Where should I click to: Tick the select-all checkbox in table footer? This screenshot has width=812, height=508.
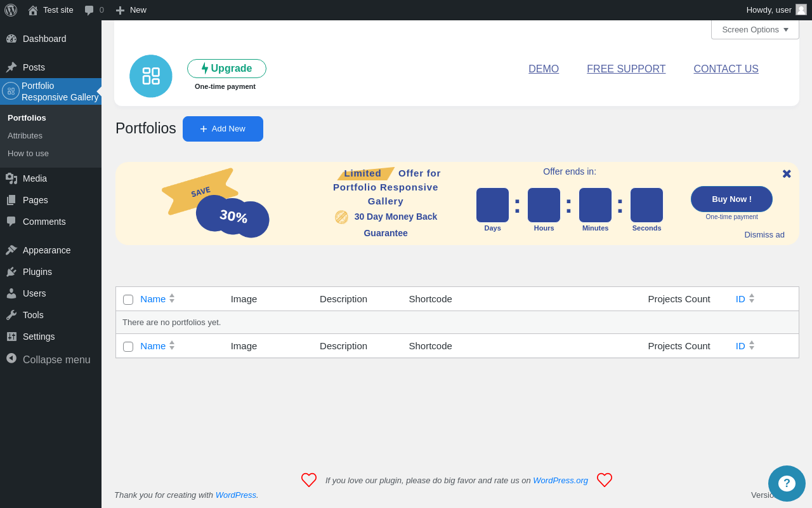click(x=128, y=347)
